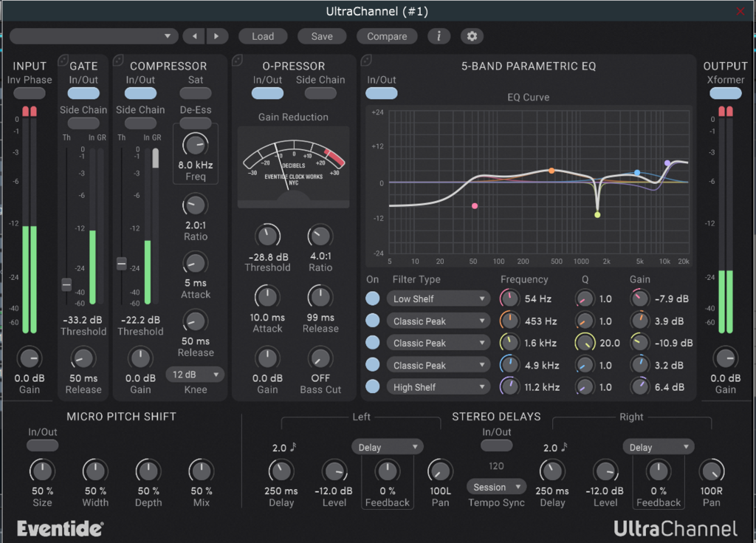Click the yellow 1.6 kHz EQ curve node
Viewport: 756px width, 543px height.
[597, 215]
